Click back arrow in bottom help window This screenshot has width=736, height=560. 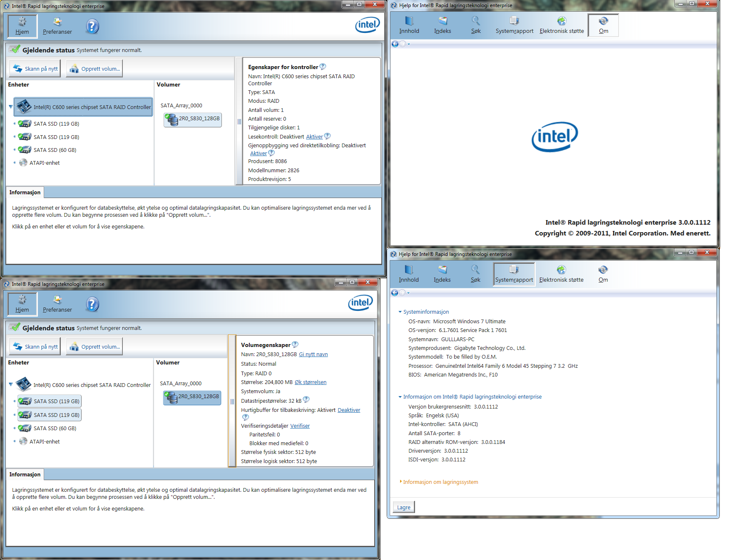(395, 292)
